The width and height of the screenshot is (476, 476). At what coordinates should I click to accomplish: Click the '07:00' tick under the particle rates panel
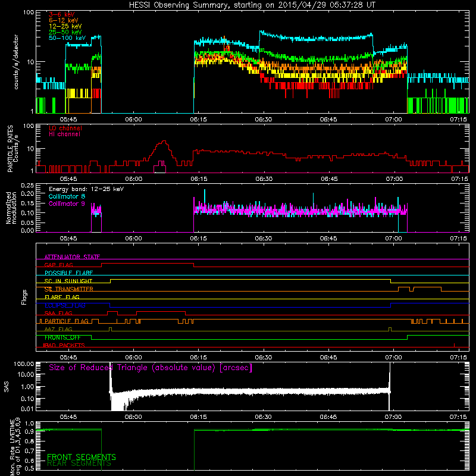(x=394, y=179)
